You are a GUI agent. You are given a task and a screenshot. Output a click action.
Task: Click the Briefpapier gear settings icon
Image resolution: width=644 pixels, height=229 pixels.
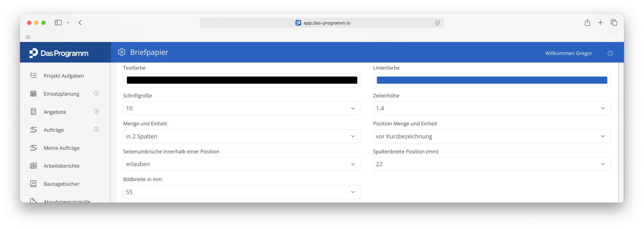point(121,52)
